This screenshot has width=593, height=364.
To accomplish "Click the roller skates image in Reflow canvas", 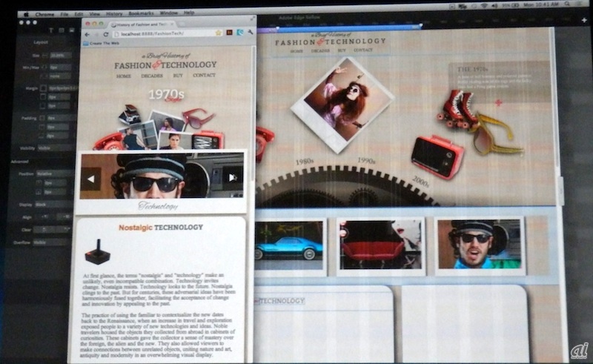I will [457, 109].
